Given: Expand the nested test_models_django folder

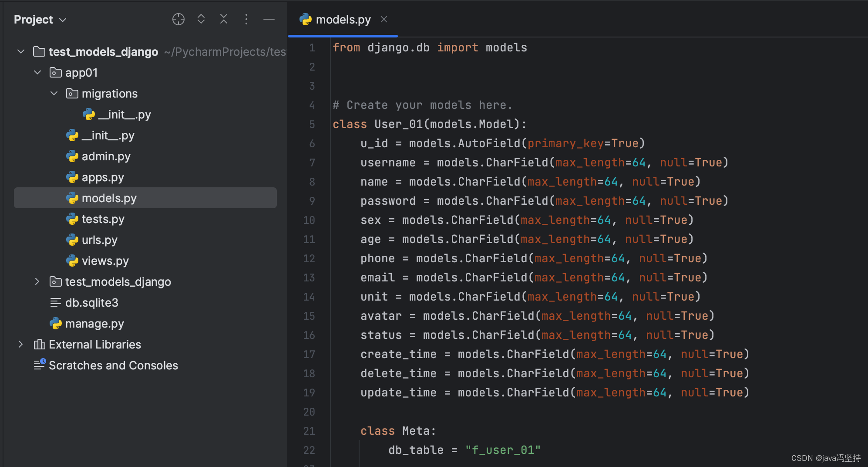Looking at the screenshot, I should [x=37, y=281].
